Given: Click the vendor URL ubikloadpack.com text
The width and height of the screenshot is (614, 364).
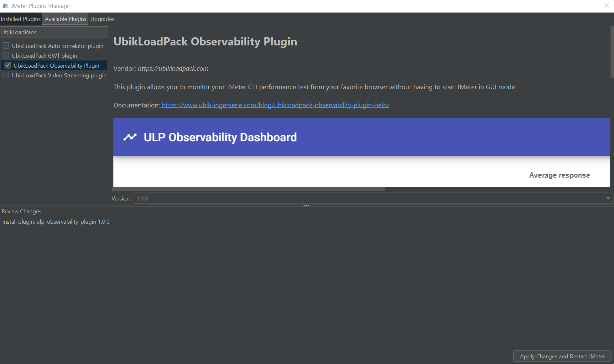Looking at the screenshot, I should tap(173, 69).
